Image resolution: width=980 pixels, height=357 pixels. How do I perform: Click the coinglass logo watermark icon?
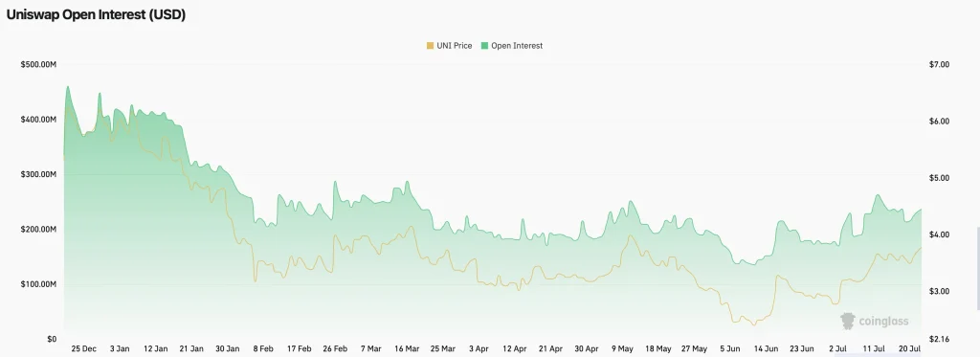(848, 322)
